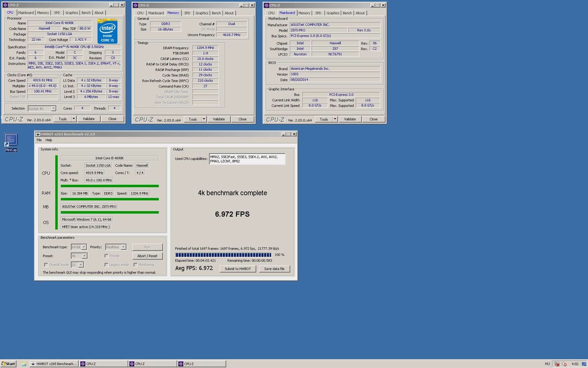The width and height of the screenshot is (588, 368).
Task: Click Abort / Reset button
Action: 147,256
